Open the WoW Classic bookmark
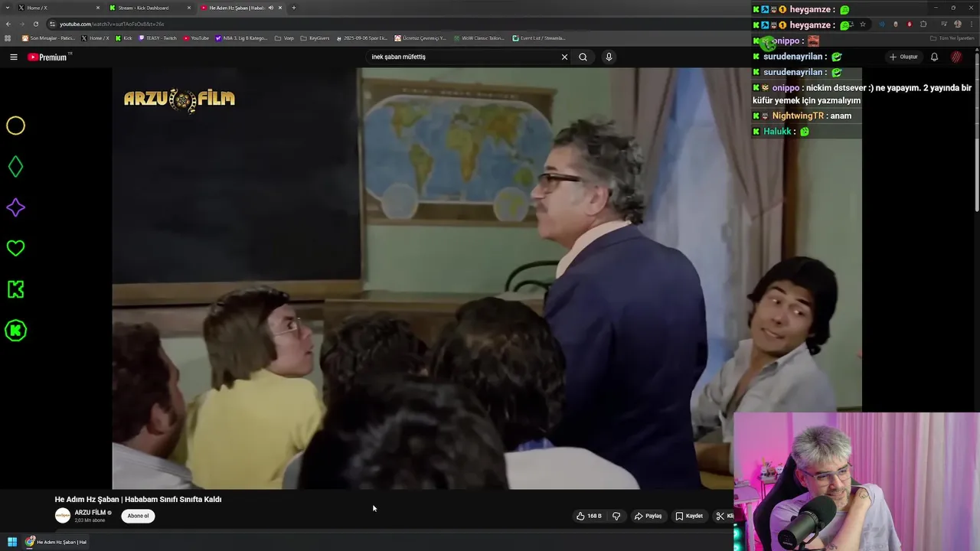The height and width of the screenshot is (551, 980). coord(479,38)
